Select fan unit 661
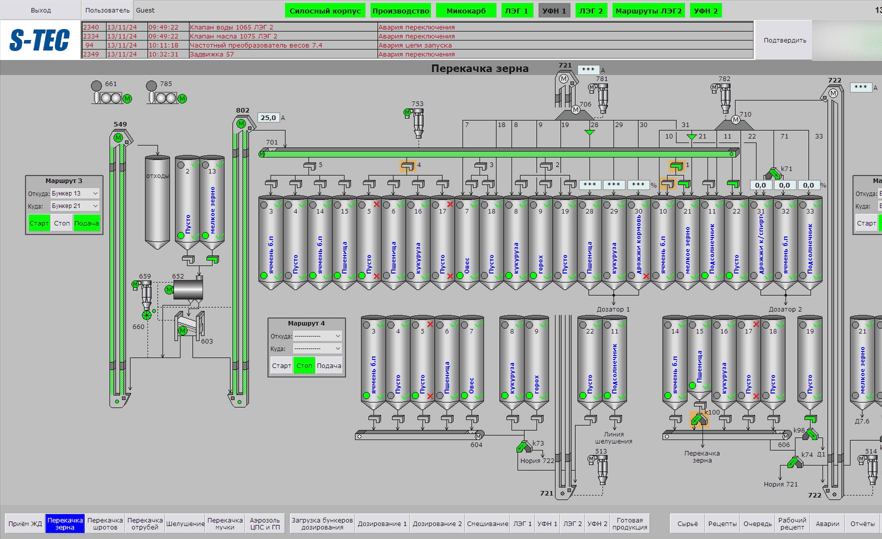The width and height of the screenshot is (882, 539). [111, 93]
